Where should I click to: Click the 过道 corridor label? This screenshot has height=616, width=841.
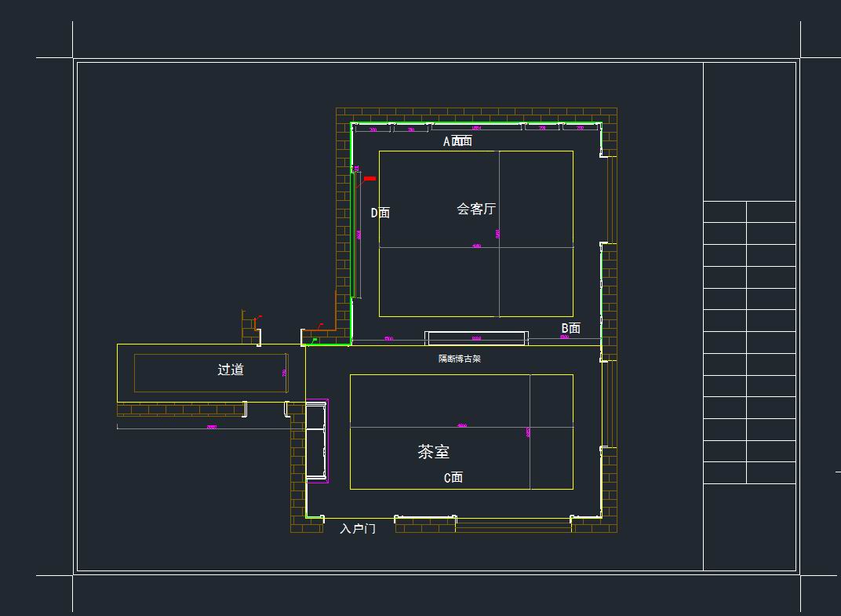pyautogui.click(x=231, y=369)
